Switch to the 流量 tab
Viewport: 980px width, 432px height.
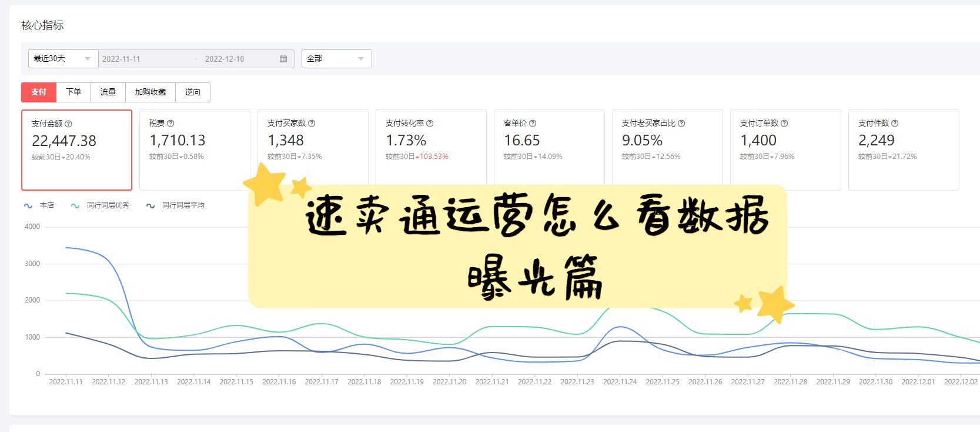pos(108,92)
